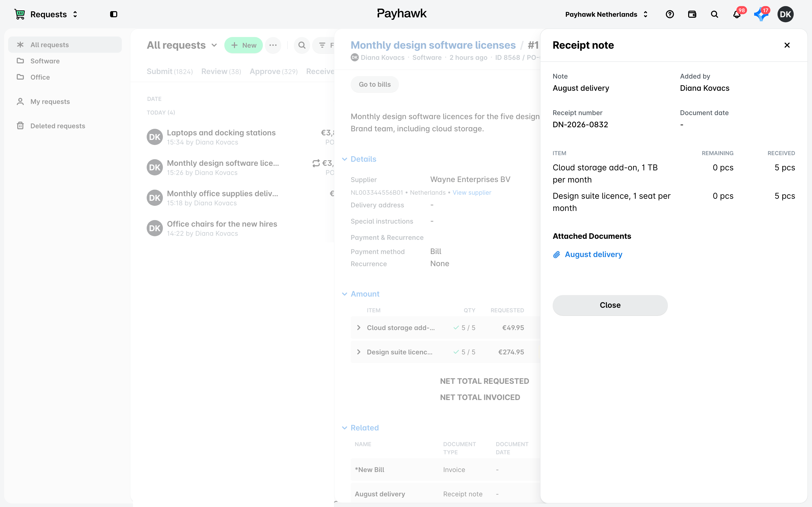This screenshot has height=507, width=812.
Task: Open the three-dots more options menu
Action: (x=273, y=45)
